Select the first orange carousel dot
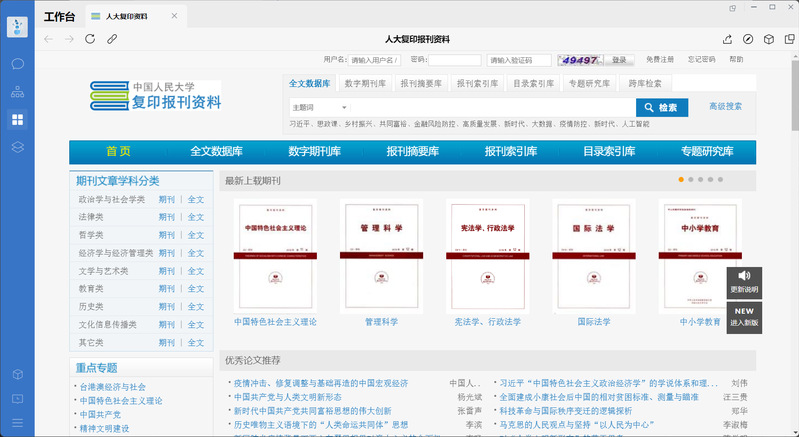 [681, 180]
